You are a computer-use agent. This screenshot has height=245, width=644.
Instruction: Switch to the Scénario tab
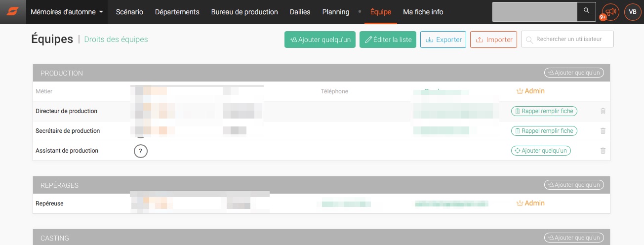[x=129, y=12]
